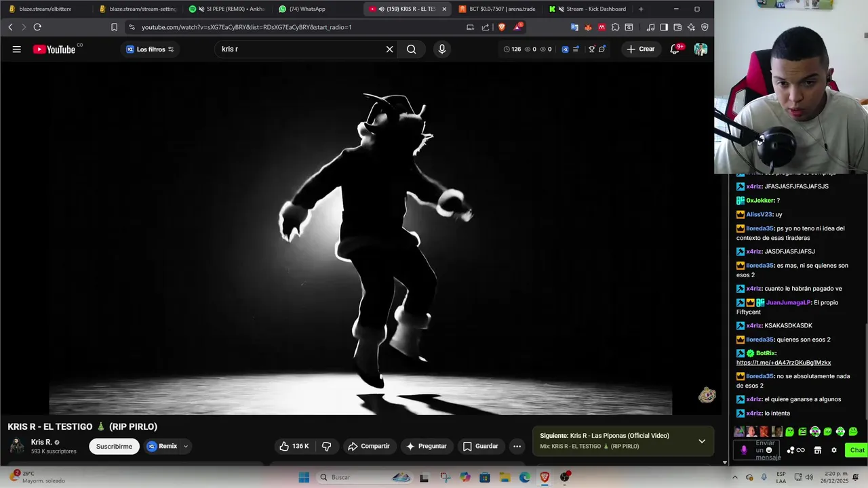The width and height of the screenshot is (868, 488).
Task: Toggle the browser sidebar panel
Action: (x=664, y=27)
